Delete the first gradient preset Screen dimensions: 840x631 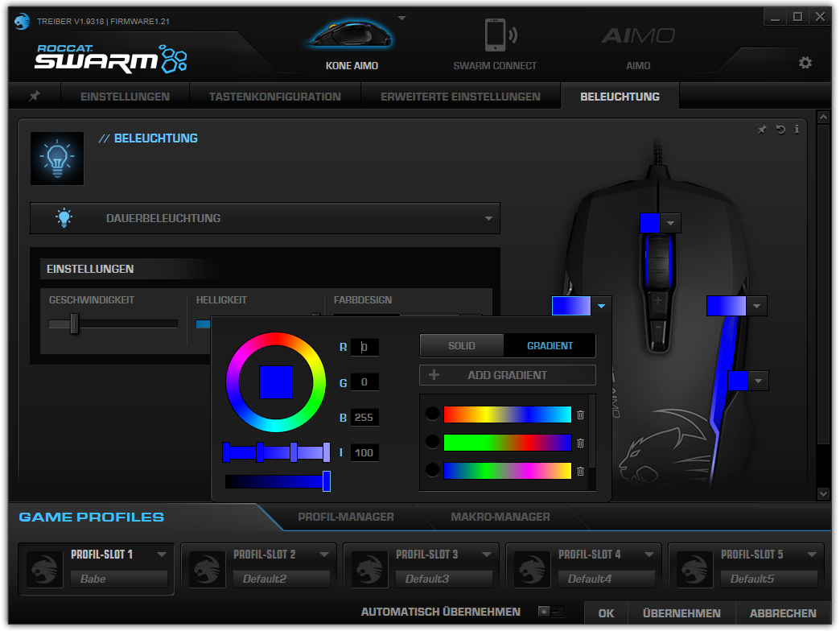point(580,415)
